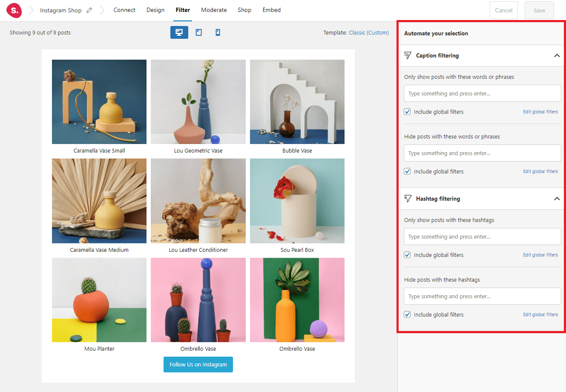Click the Save button
Image resolution: width=566 pixels, height=392 pixels.
coord(539,10)
